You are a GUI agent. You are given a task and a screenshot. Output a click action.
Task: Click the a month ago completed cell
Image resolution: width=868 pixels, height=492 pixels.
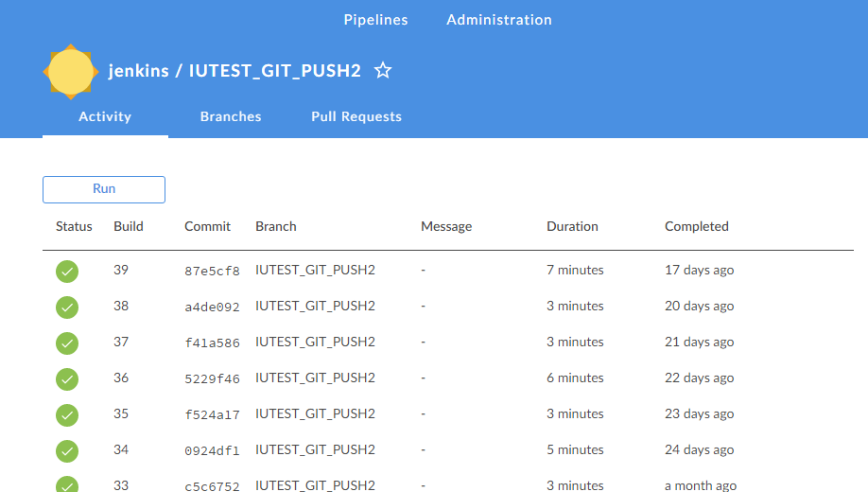[701, 485]
